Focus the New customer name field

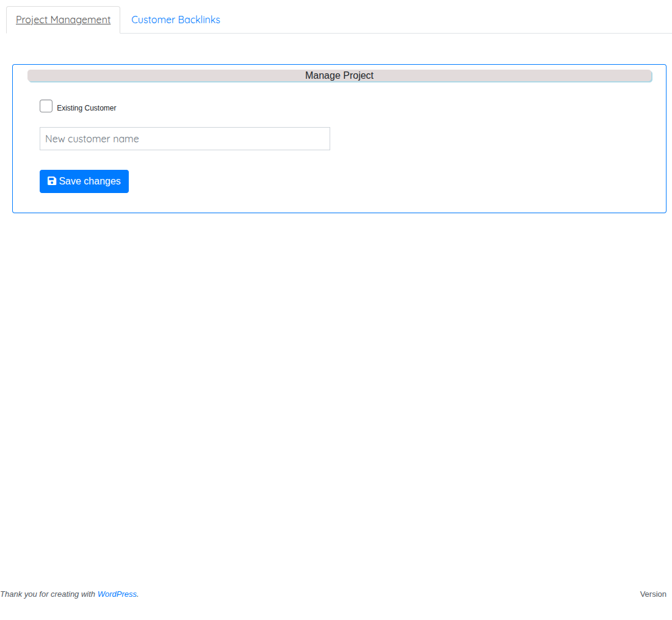pyautogui.click(x=184, y=139)
